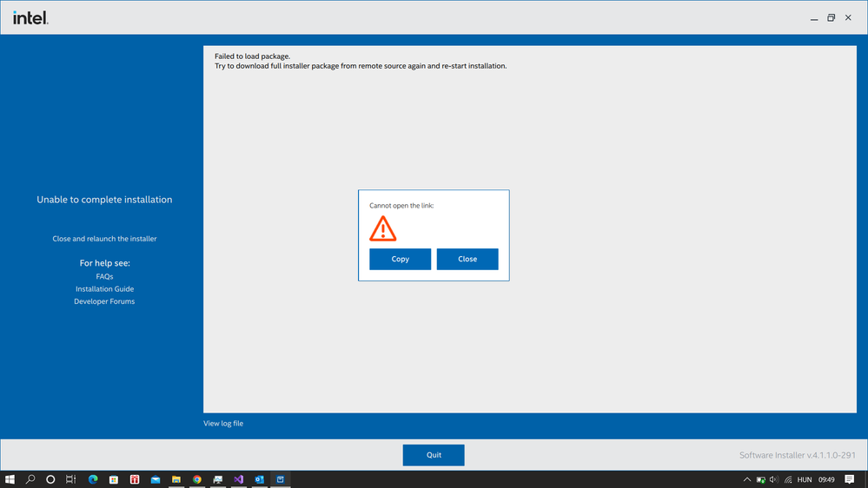868x488 pixels.
Task: Switch to Google Chrome on the taskbar
Action: [197, 479]
